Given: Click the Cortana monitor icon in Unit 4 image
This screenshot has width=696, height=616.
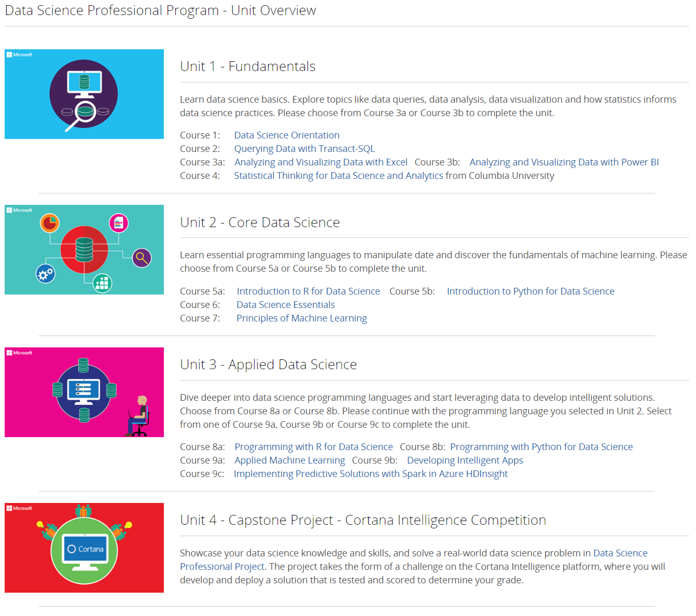Looking at the screenshot, I should [x=85, y=551].
